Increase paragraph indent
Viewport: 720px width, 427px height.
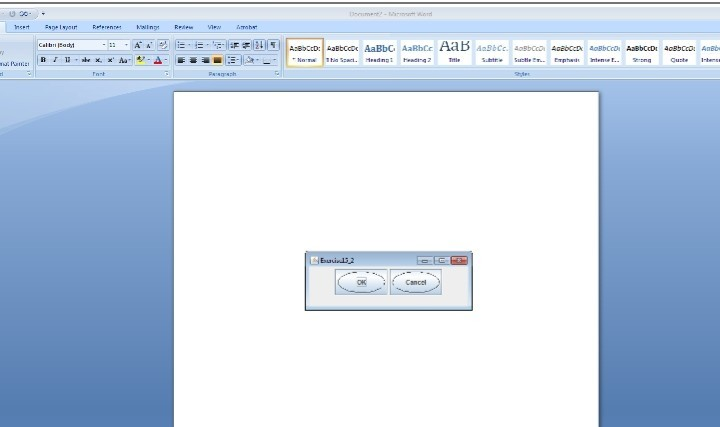[246, 45]
